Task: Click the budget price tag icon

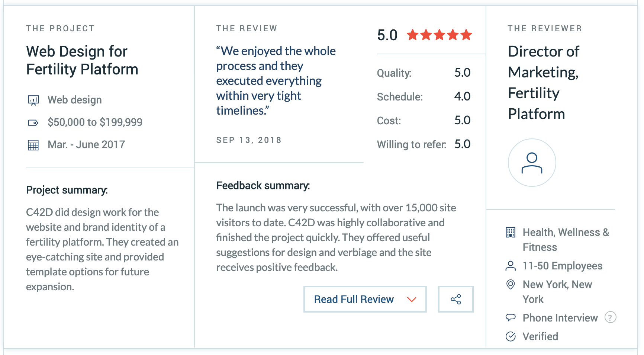Action: [x=33, y=122]
